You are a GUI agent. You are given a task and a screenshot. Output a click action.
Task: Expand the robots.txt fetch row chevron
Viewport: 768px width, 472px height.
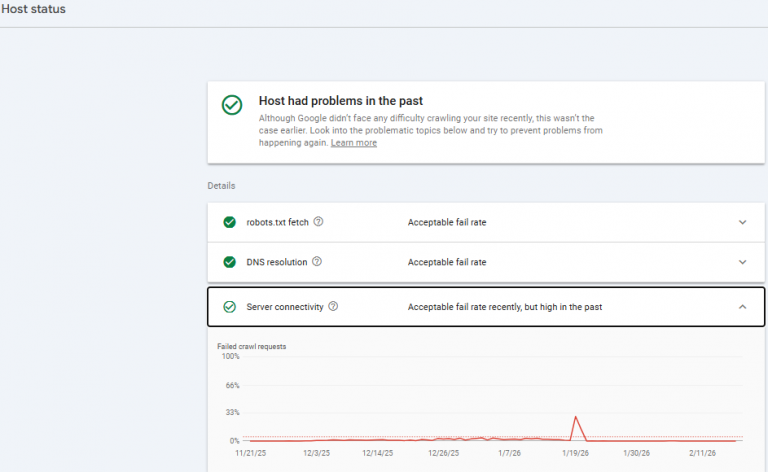742,222
